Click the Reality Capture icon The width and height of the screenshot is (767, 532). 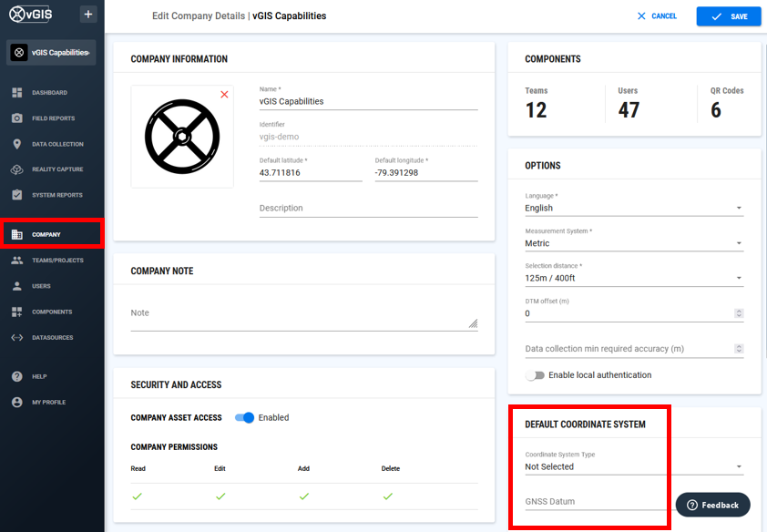pyautogui.click(x=17, y=169)
